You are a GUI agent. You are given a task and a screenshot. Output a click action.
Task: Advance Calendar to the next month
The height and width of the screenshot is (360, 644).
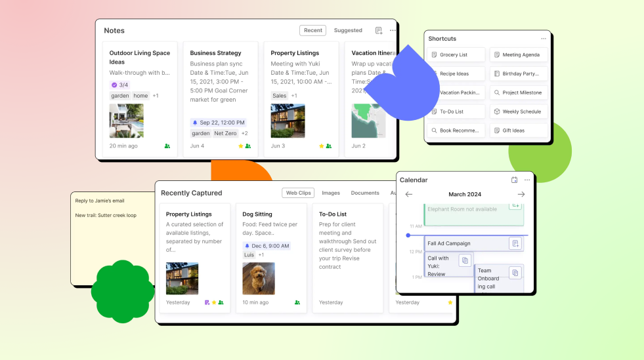(521, 194)
